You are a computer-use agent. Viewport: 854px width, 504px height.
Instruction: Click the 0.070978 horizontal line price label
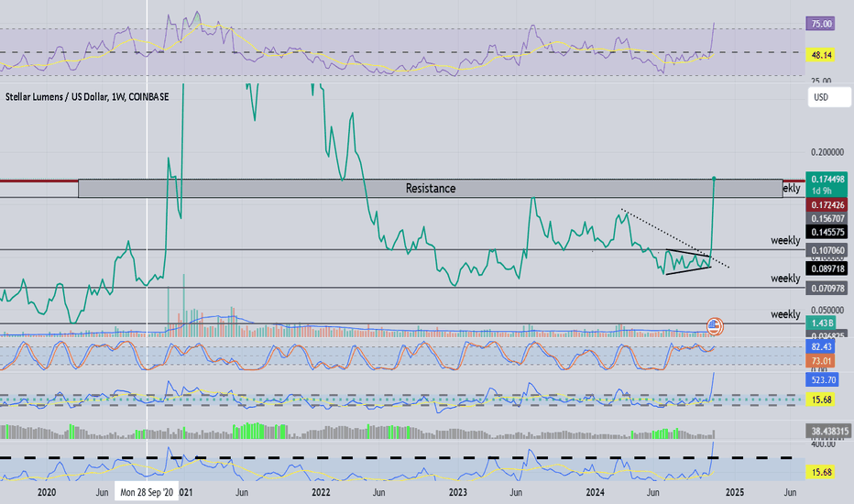click(827, 288)
